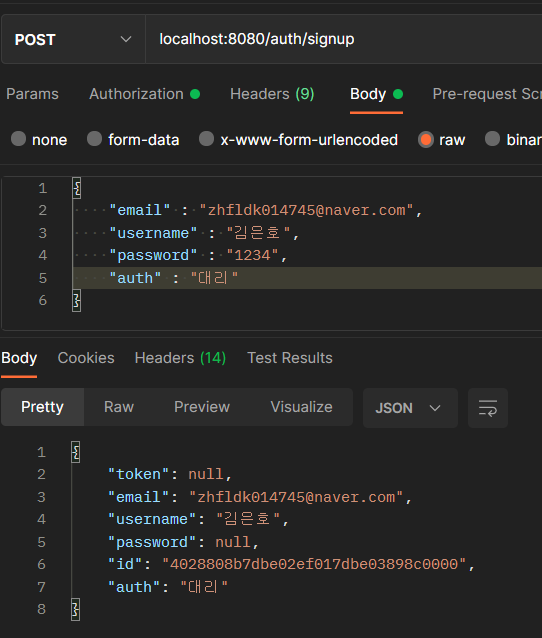Switch to the response Body tab
The width and height of the screenshot is (542, 638).
coord(19,358)
